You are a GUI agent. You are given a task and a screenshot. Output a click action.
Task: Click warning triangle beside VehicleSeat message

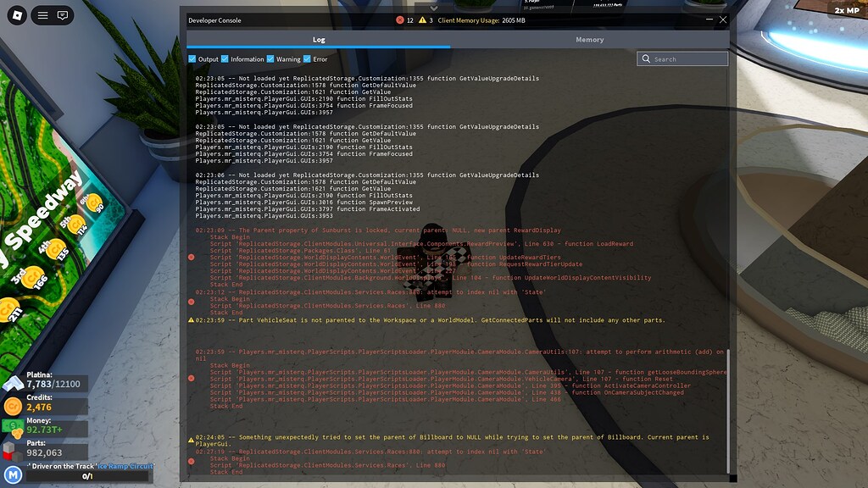pos(191,319)
